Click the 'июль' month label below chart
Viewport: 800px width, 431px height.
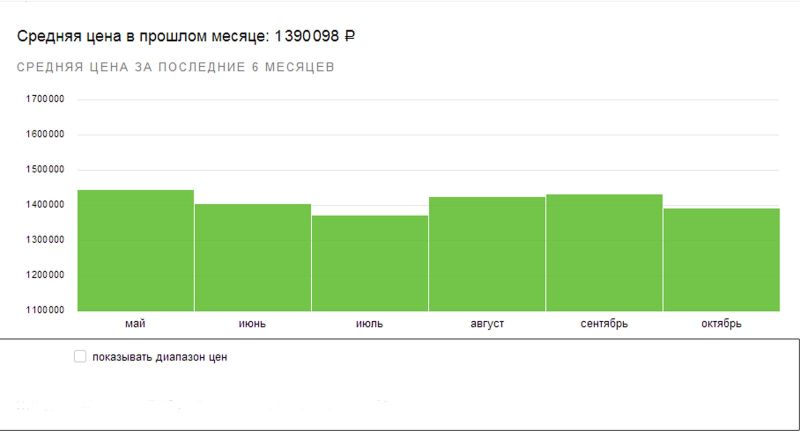click(x=369, y=324)
